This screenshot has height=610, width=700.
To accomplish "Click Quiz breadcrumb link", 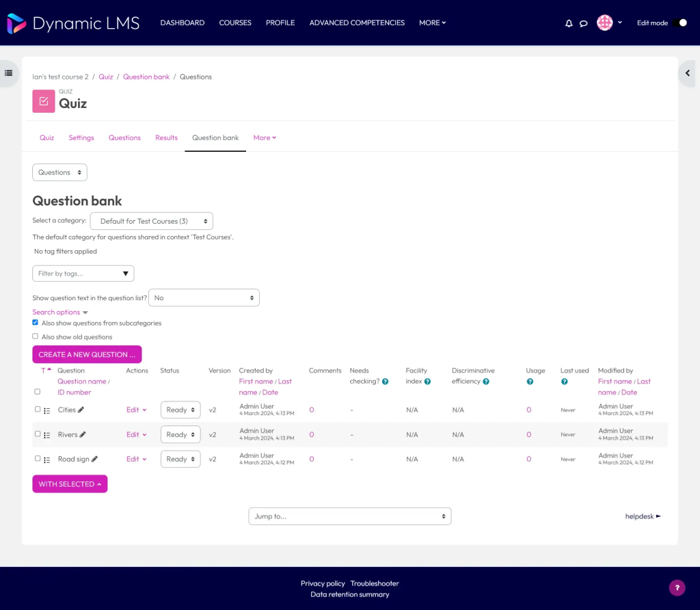I will (106, 77).
